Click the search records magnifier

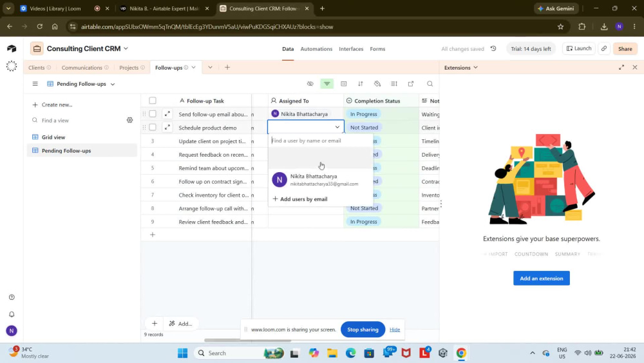click(x=430, y=84)
